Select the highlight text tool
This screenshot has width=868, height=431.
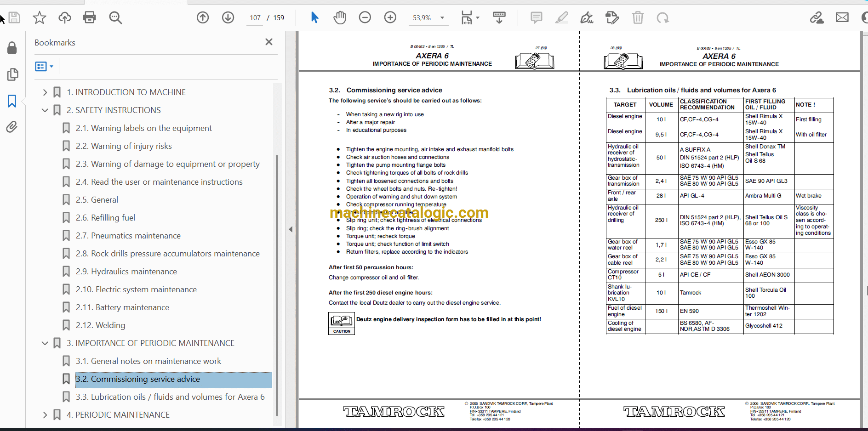(x=561, y=18)
